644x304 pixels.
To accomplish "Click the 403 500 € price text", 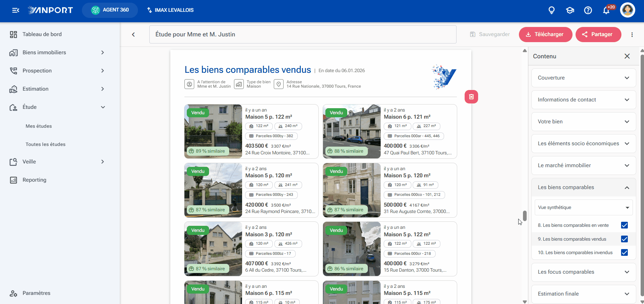I will click(257, 146).
